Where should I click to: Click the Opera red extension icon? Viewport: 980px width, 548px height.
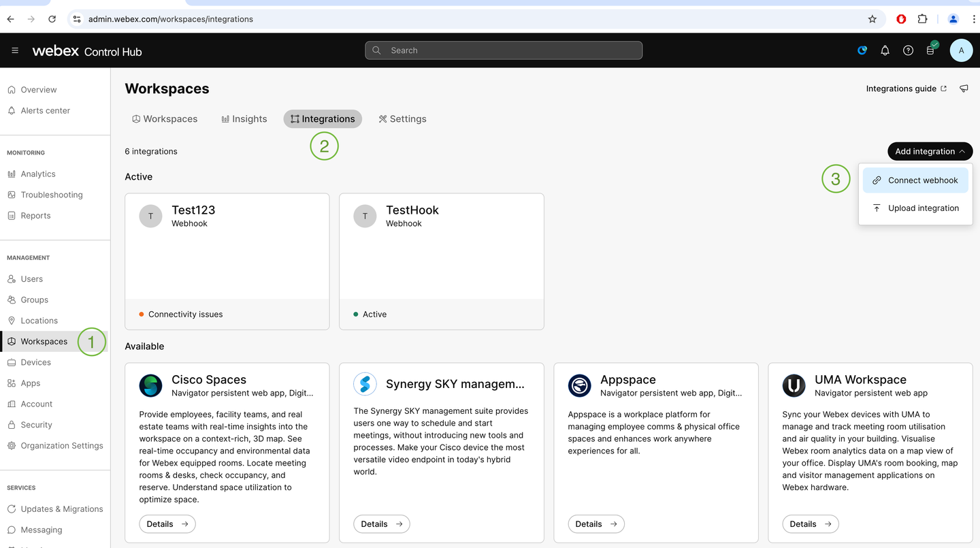[901, 19]
